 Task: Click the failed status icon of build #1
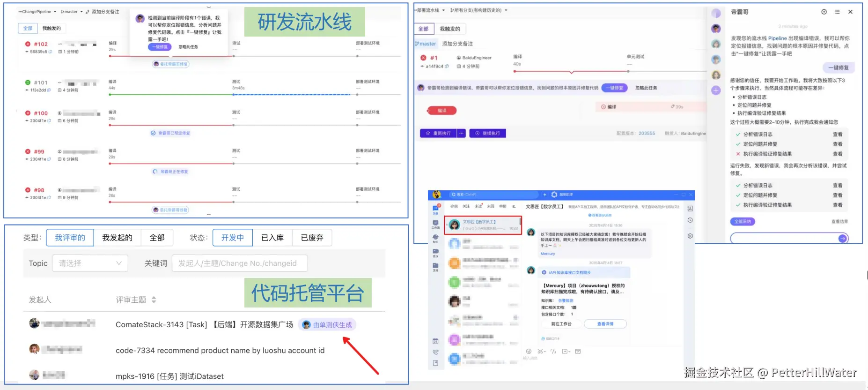pos(423,58)
